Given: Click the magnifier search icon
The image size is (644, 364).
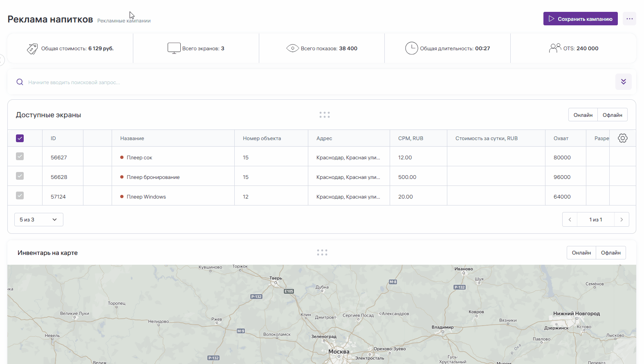Looking at the screenshot, I should pos(20,82).
